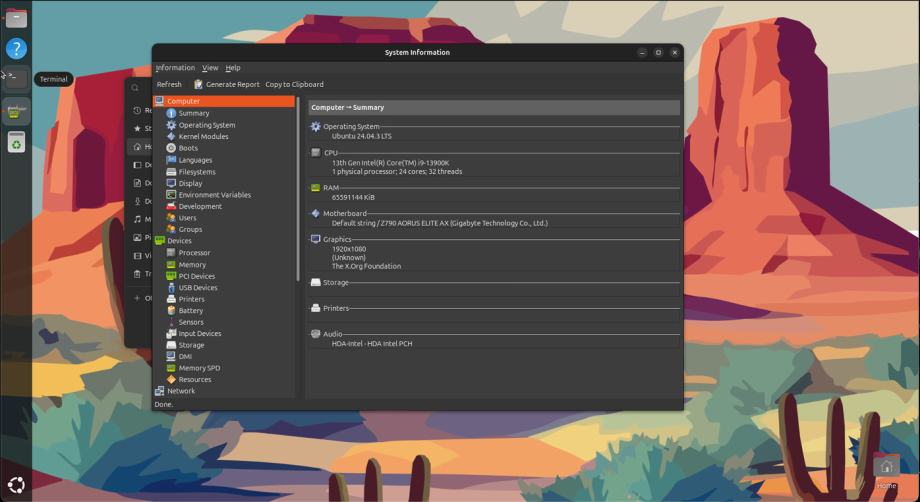Select the Memory icon entry
Image resolution: width=920 pixels, height=502 pixels.
[x=171, y=264]
